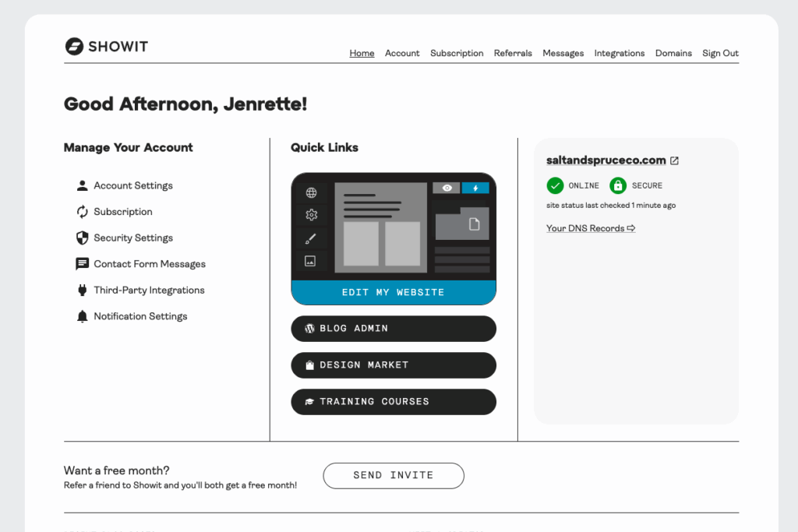Open the Account nav item
This screenshot has width=798, height=532.
[402, 54]
